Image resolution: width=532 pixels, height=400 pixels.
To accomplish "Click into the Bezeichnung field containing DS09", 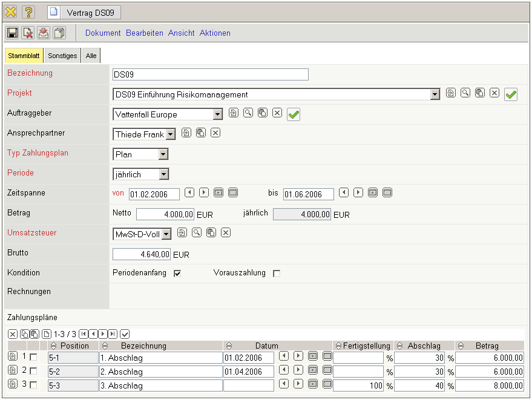I will [x=210, y=74].
